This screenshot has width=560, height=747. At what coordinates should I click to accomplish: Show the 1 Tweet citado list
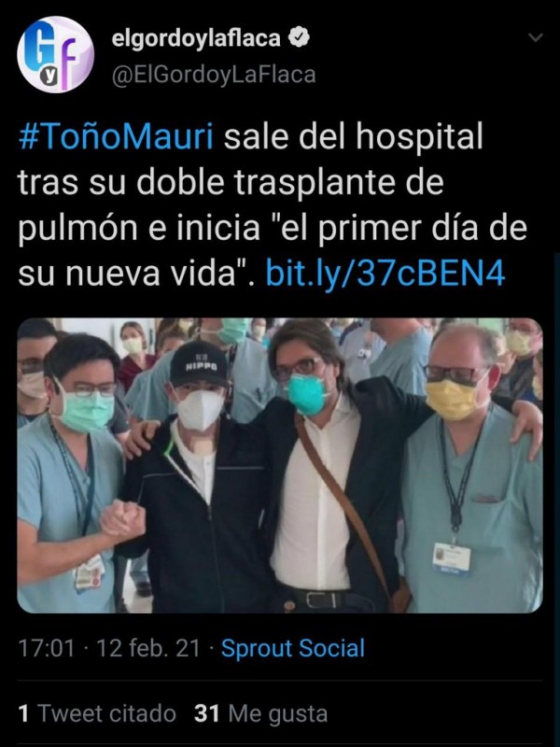click(x=97, y=713)
